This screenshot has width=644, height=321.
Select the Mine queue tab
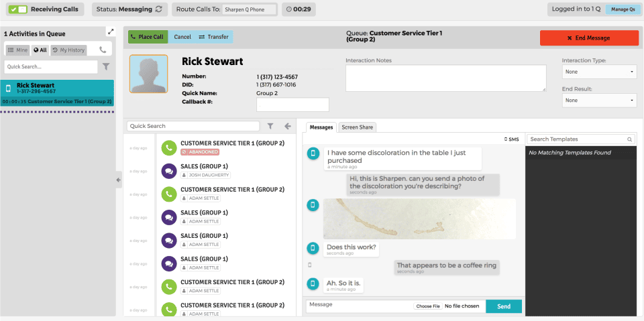[17, 50]
